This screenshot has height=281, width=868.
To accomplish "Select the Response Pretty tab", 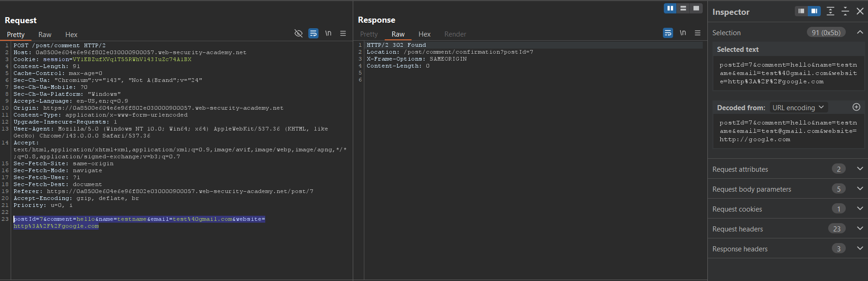I will (x=369, y=34).
